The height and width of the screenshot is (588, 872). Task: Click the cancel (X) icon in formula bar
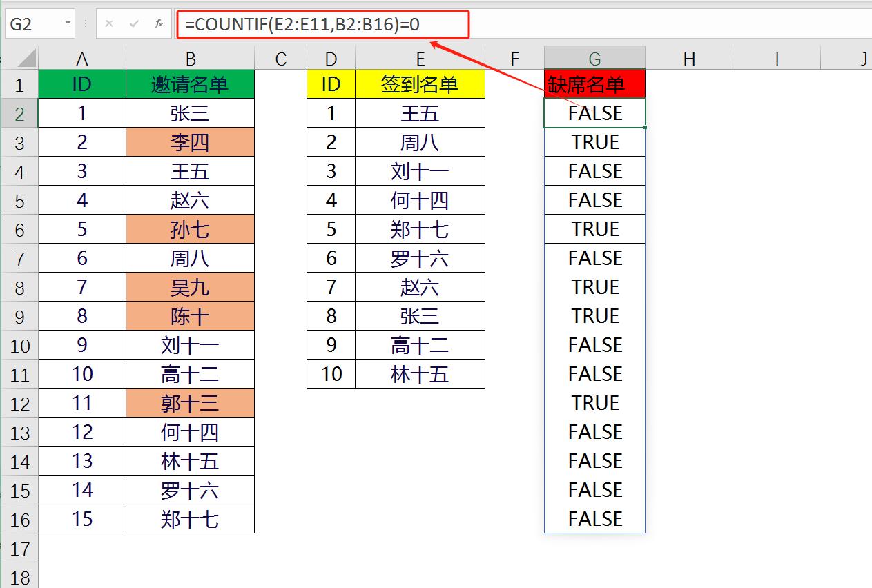[109, 24]
